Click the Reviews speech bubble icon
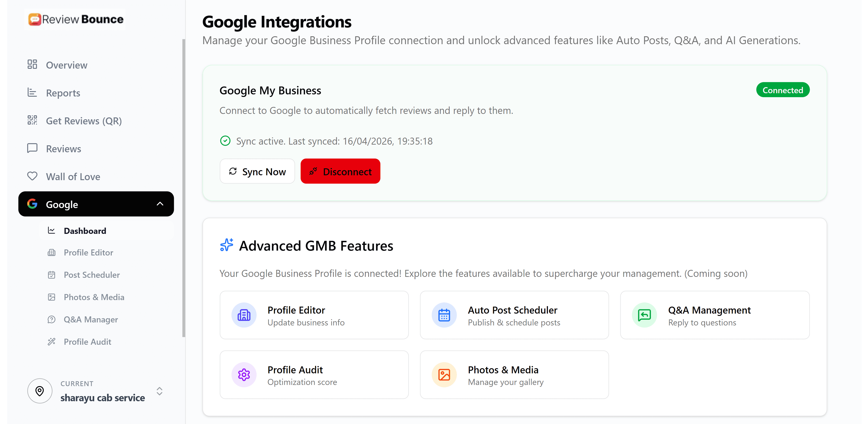868x424 pixels. [32, 148]
